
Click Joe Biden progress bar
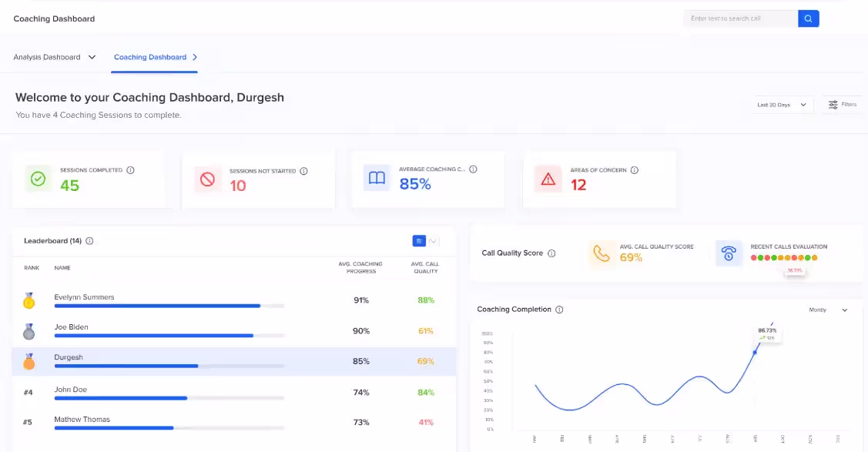click(x=169, y=336)
